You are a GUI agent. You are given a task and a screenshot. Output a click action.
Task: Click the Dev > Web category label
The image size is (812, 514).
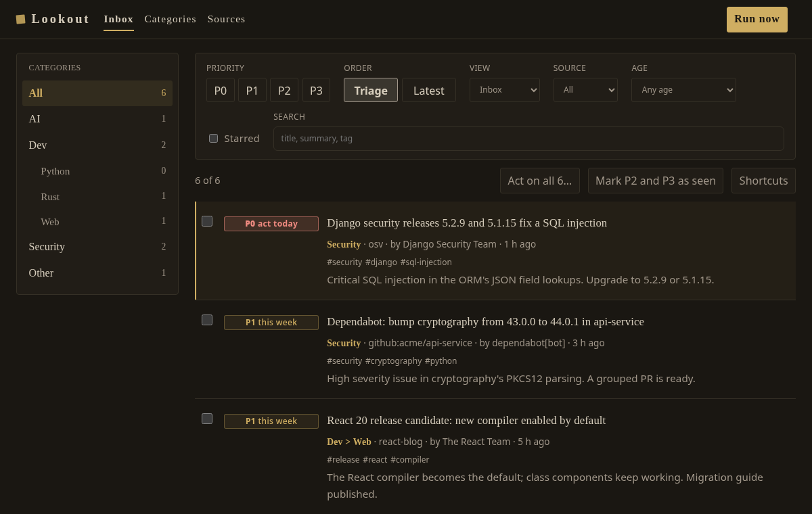tap(349, 442)
